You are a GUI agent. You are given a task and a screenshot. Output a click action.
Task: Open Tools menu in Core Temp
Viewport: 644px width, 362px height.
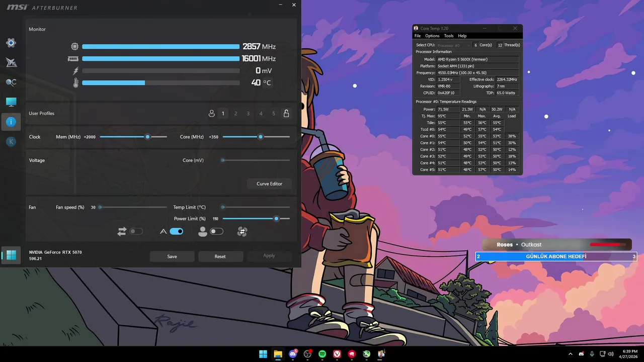[x=449, y=36]
